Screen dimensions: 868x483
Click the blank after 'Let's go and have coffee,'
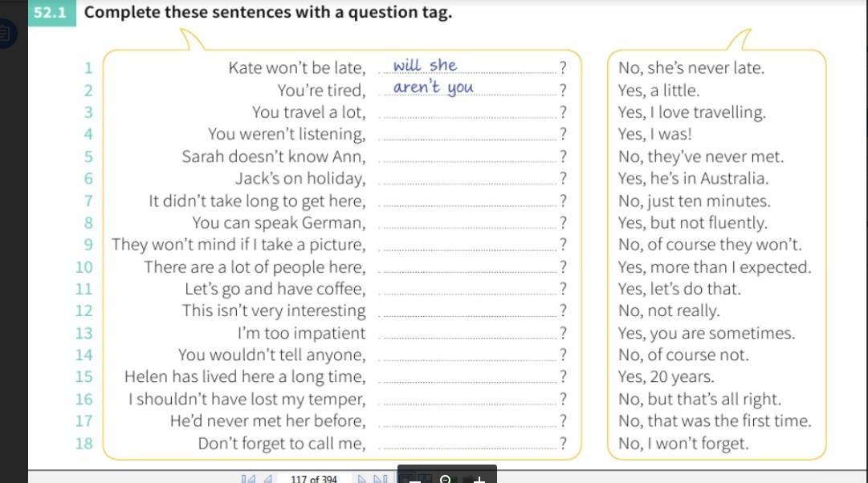pyautogui.click(x=470, y=289)
